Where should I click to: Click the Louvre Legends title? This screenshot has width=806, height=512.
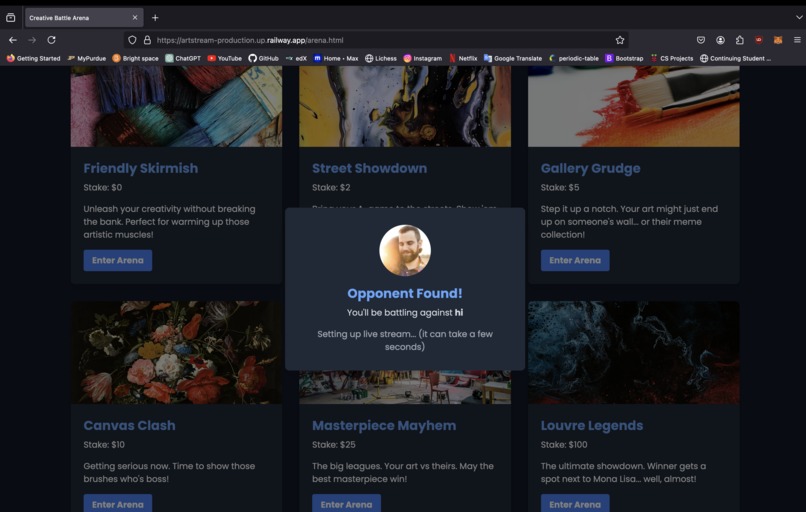tap(592, 426)
